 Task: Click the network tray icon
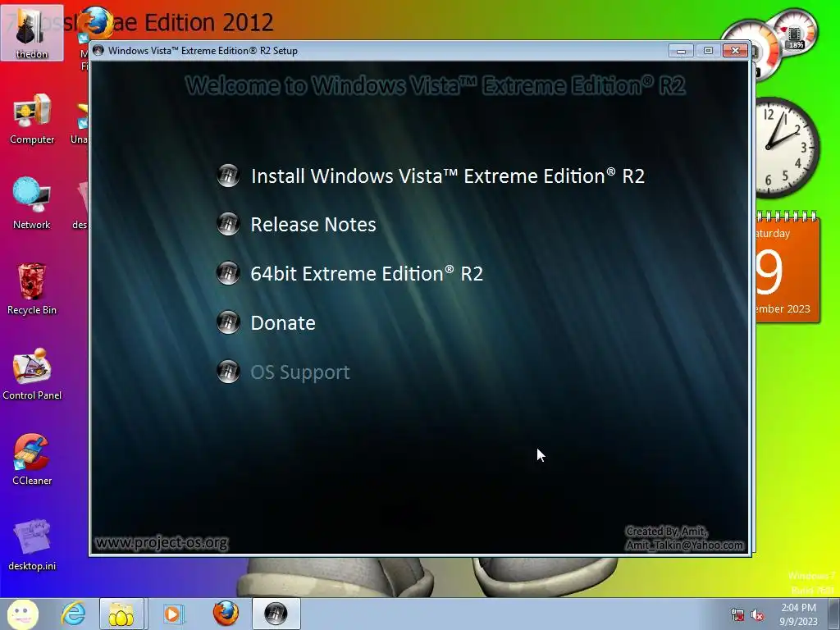[x=737, y=615]
